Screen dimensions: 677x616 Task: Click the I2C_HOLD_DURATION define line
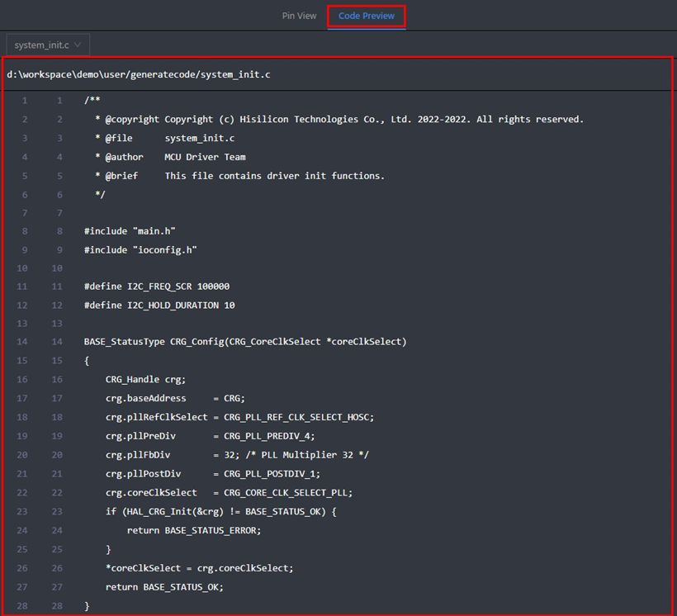coord(159,306)
